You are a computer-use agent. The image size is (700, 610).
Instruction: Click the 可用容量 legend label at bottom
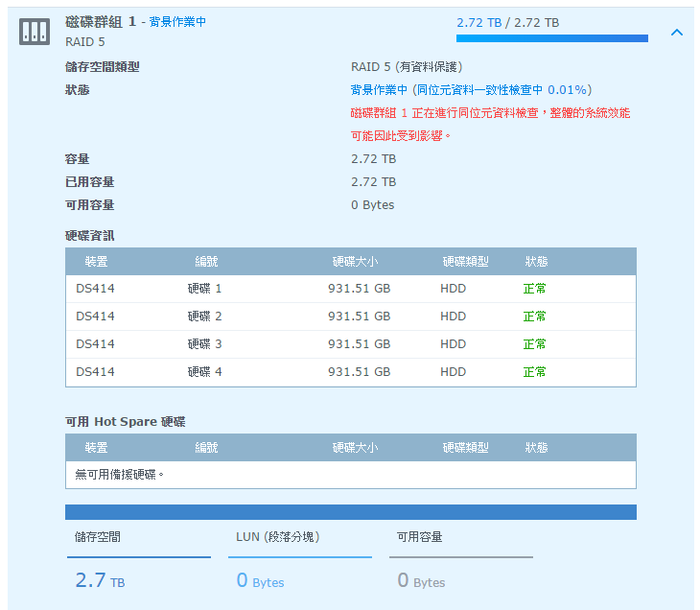point(419,537)
